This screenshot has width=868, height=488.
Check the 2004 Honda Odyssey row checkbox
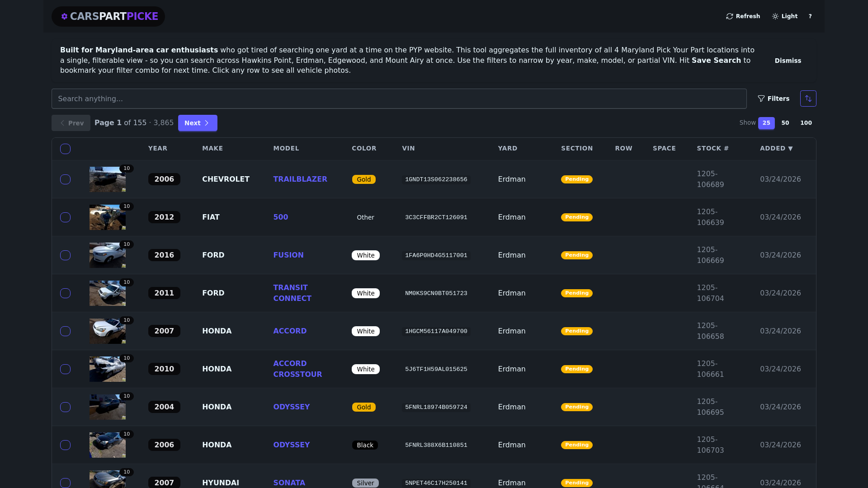pos(65,407)
